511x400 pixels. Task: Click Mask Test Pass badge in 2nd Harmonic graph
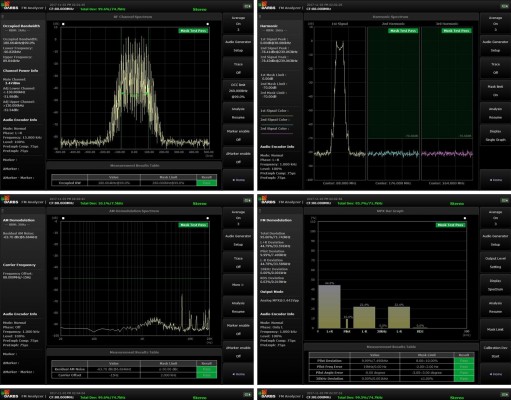click(x=403, y=31)
